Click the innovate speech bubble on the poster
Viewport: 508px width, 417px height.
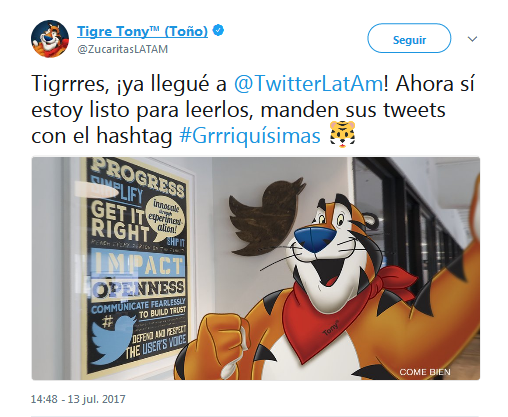point(166,219)
